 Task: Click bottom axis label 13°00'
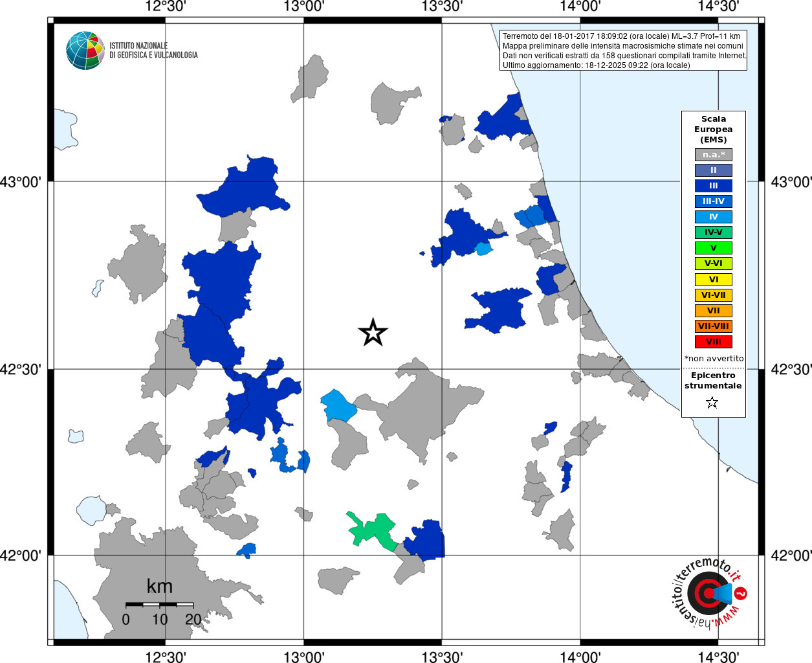(x=303, y=657)
